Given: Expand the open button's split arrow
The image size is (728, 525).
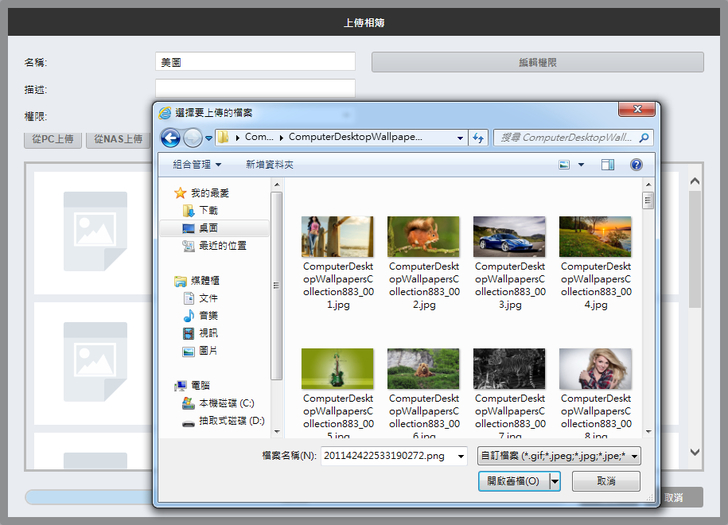Looking at the screenshot, I should (555, 481).
